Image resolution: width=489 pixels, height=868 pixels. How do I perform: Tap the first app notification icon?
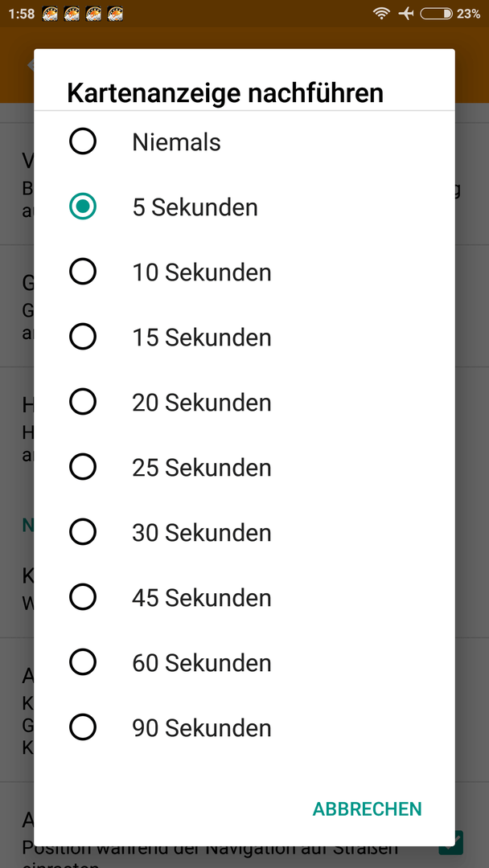pos(51,14)
